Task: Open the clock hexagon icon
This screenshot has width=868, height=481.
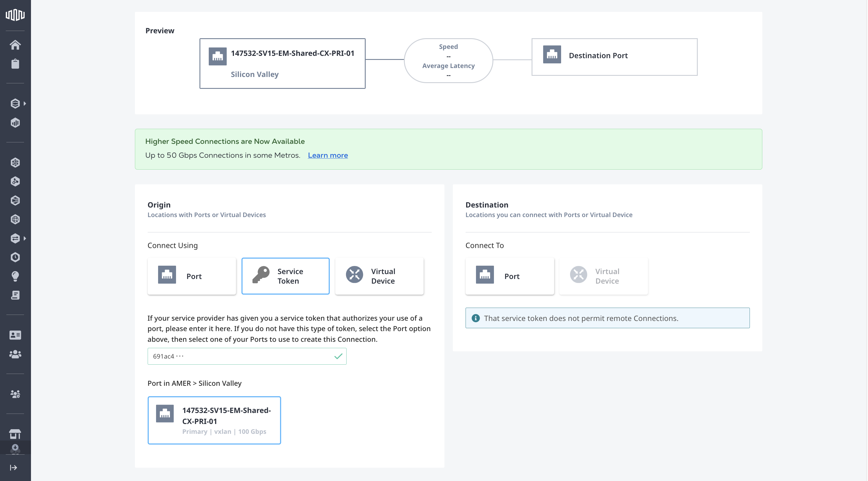Action: pos(15,257)
